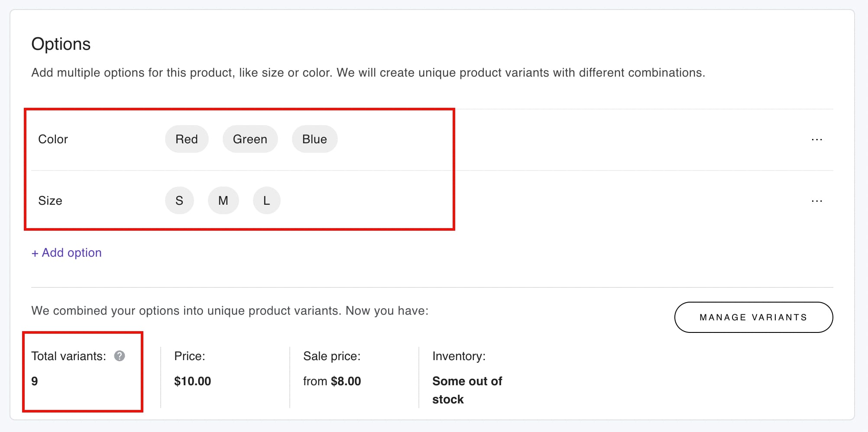This screenshot has width=868, height=432.
Task: Click the Color option label
Action: click(53, 139)
